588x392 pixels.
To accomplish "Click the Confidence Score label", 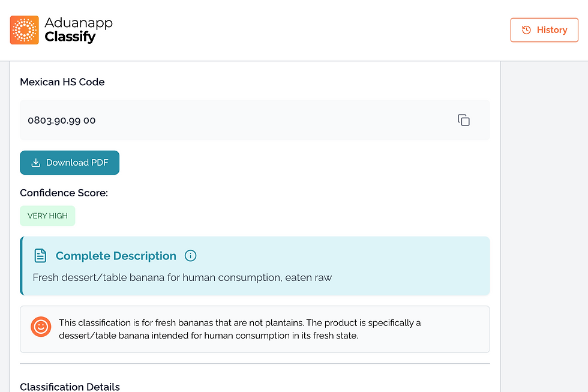I will tap(64, 193).
